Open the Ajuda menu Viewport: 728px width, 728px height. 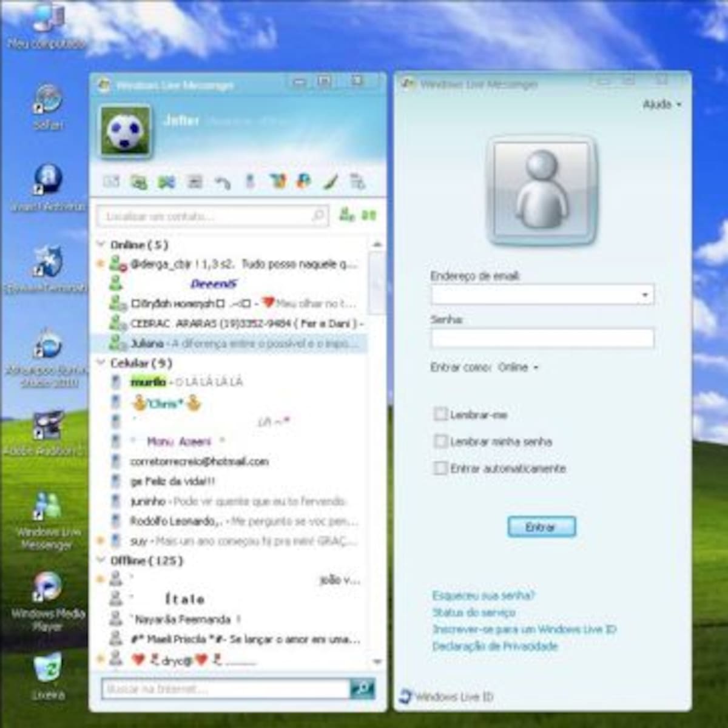click(661, 105)
